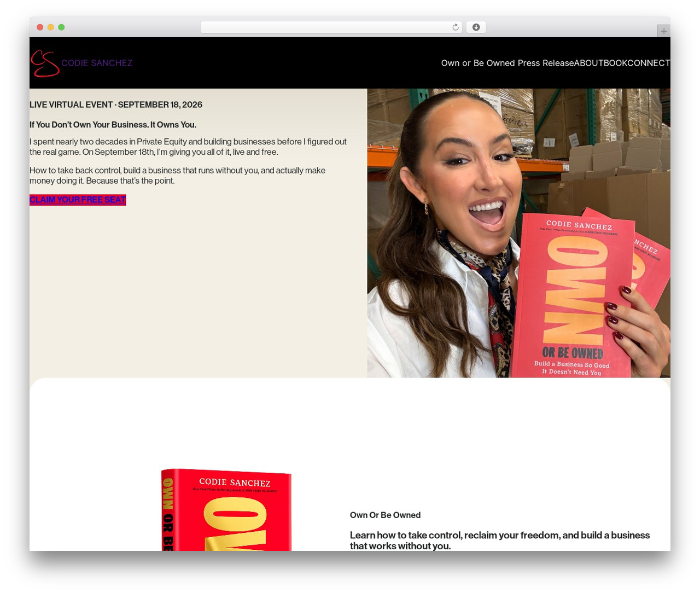Open the BOOK nav item

click(x=615, y=63)
